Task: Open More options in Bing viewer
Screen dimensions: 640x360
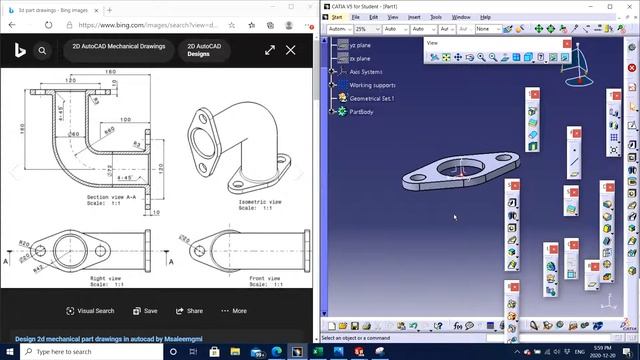Action: click(x=234, y=311)
